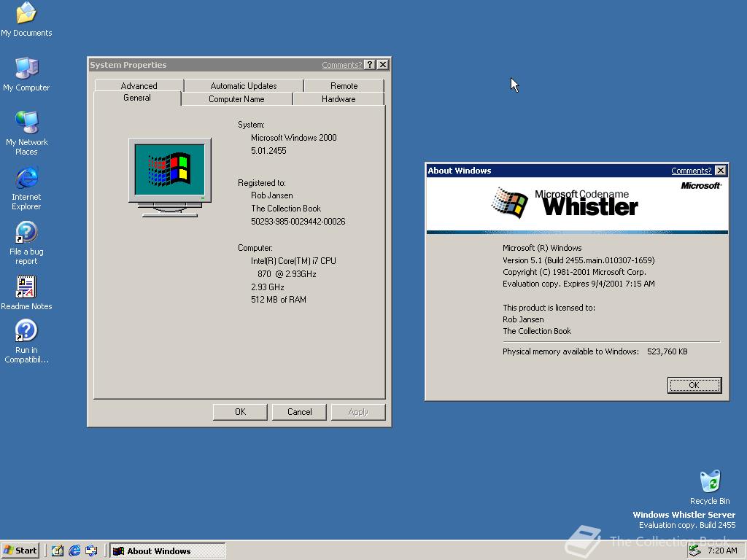Click the taskbar clock showing 7:20 AM
This screenshot has width=747, height=560.
pos(722,551)
